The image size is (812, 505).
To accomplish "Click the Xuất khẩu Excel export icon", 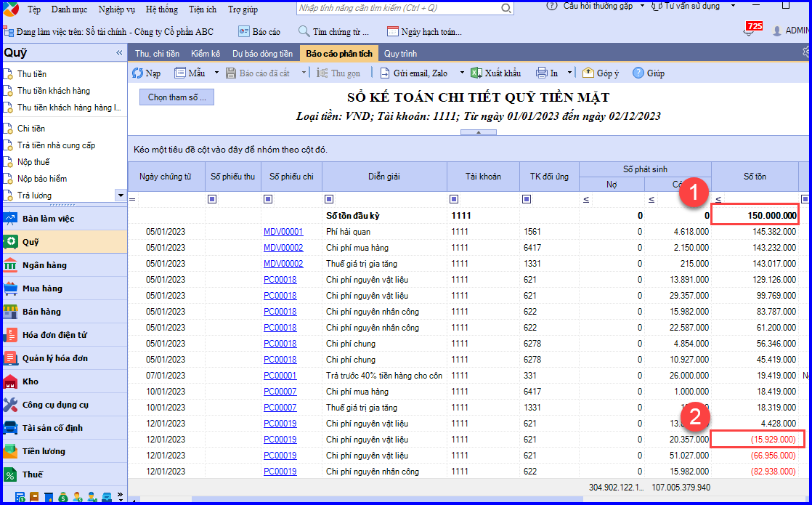I will tap(476, 73).
